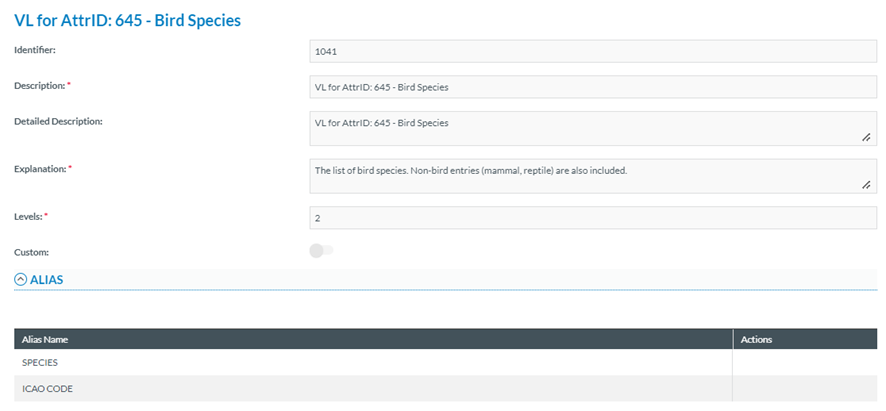
Task: Click the Actions column header
Action: [756, 340]
